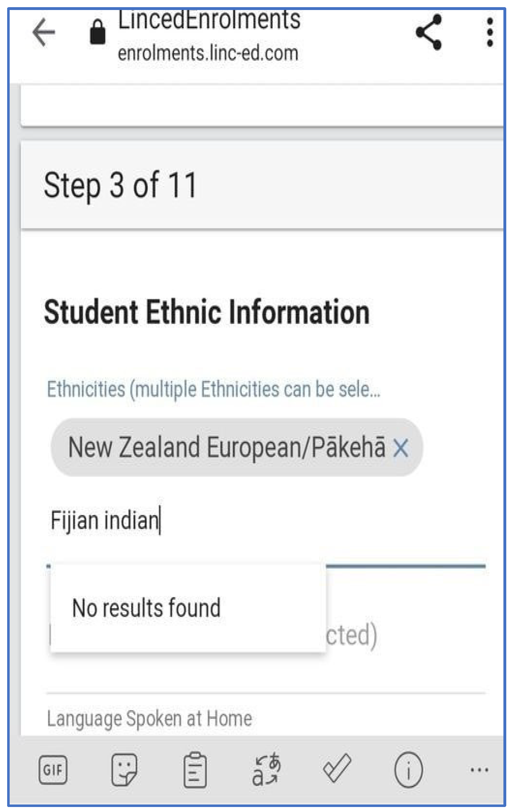Tap the keyboard GIF button
The image size is (512, 812).
click(53, 770)
